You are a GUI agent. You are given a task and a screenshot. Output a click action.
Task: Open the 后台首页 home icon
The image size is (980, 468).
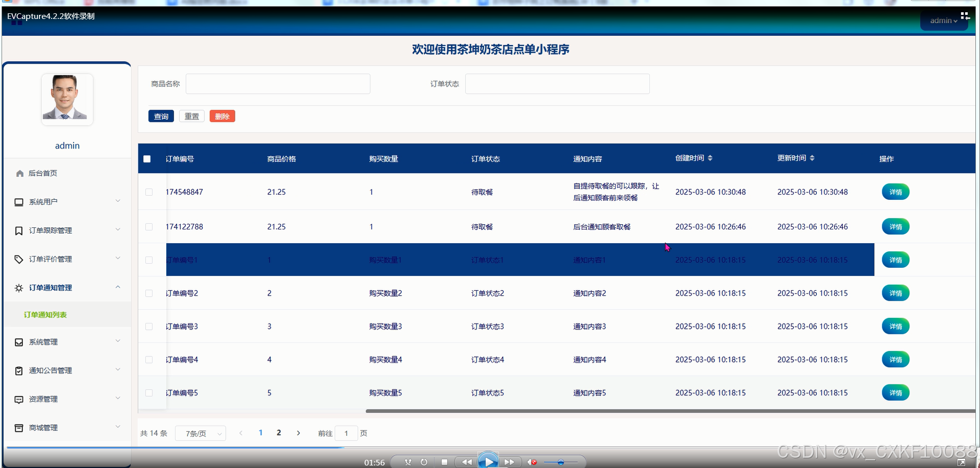tap(19, 174)
